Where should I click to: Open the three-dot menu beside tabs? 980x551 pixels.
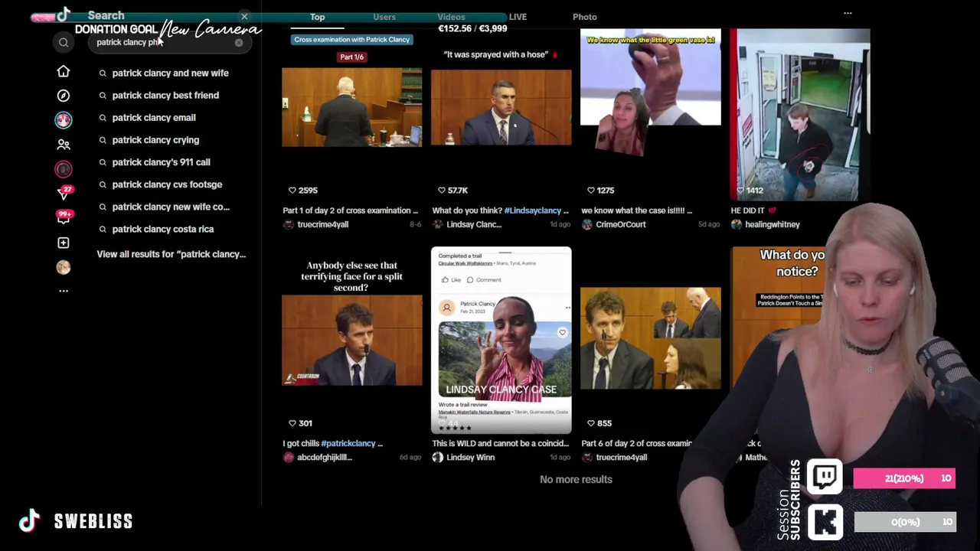tap(848, 13)
